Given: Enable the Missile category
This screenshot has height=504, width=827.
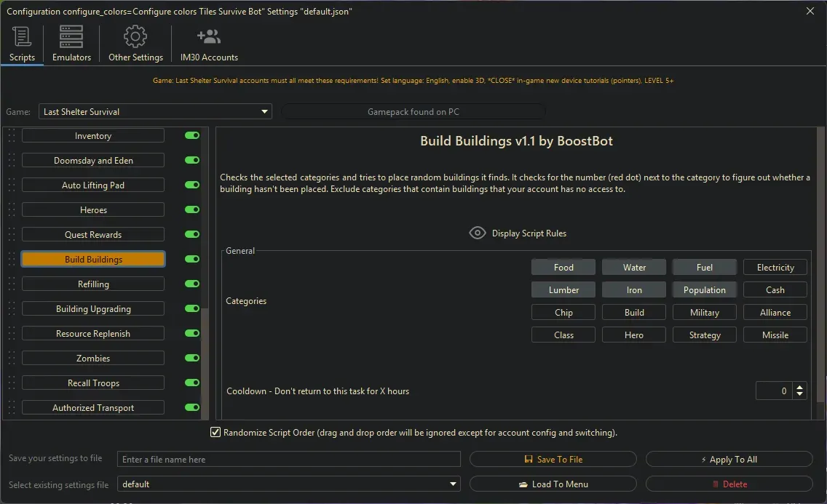Looking at the screenshot, I should [x=775, y=335].
